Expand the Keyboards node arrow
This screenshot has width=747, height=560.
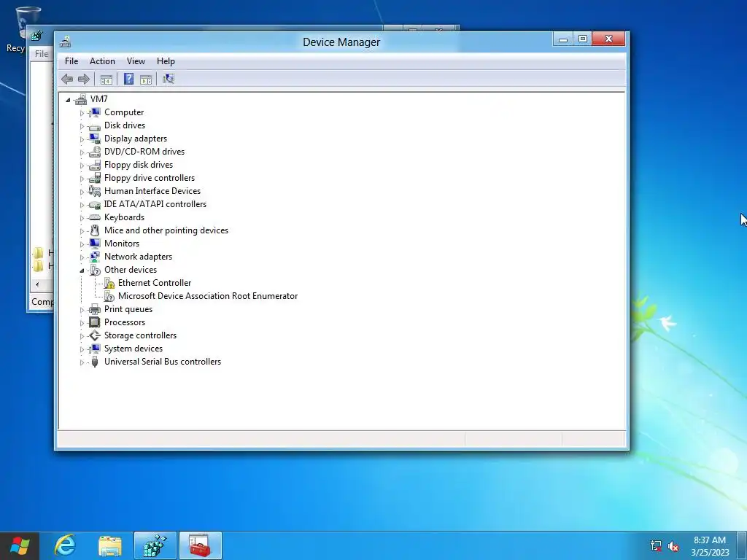click(82, 218)
